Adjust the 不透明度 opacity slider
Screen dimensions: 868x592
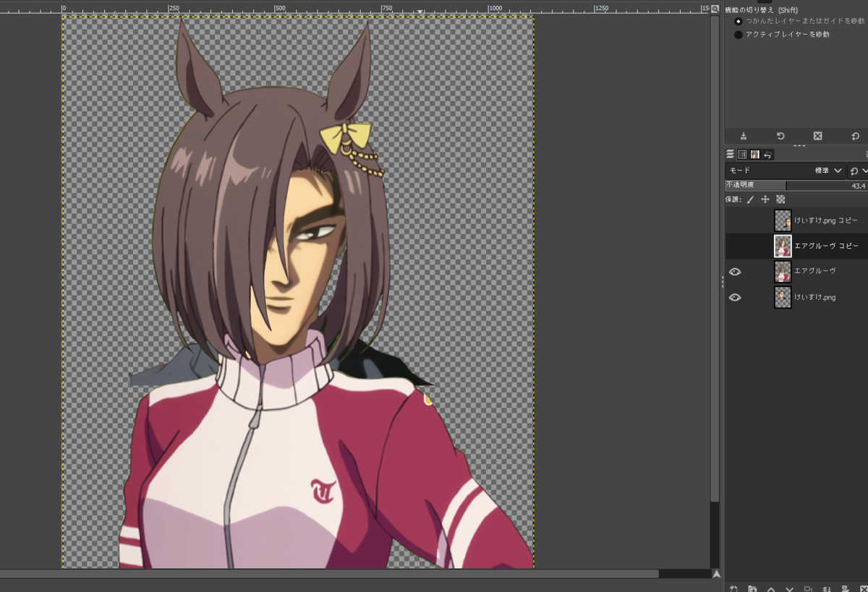click(796, 186)
